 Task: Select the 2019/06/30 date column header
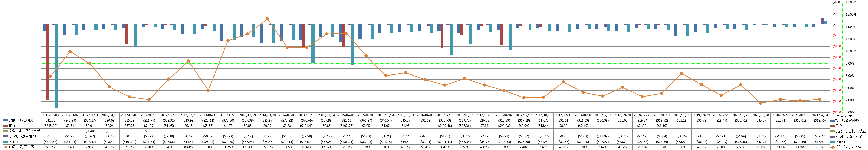coord(682,115)
